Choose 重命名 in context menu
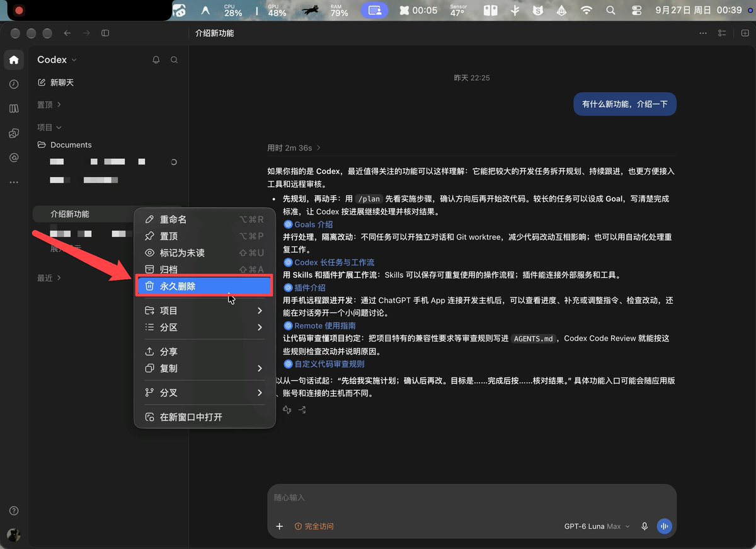The image size is (756, 549). 205,219
